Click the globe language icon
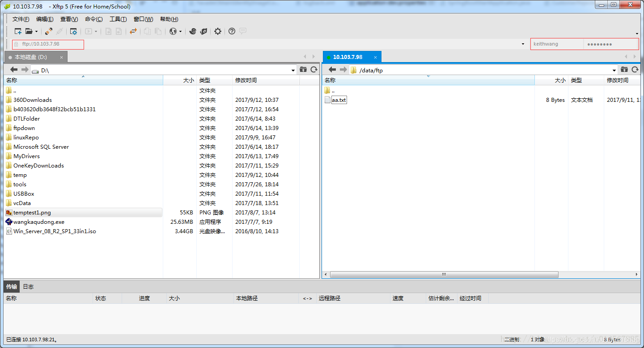 [173, 31]
